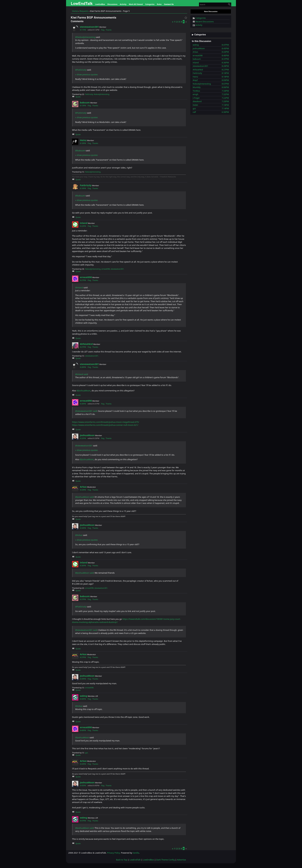This screenshot has width=302, height=868.
Task: Go to page 4 in the top pager
Action: (x=181, y=22)
